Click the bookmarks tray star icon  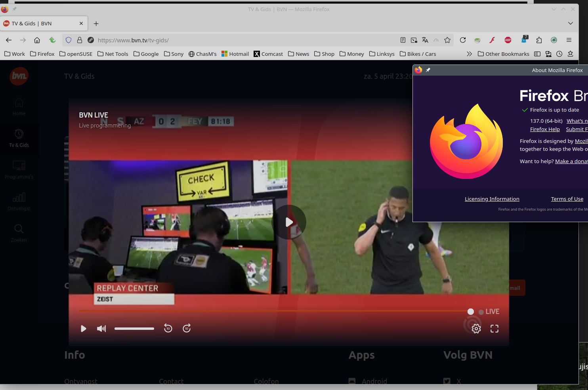[x=571, y=54]
